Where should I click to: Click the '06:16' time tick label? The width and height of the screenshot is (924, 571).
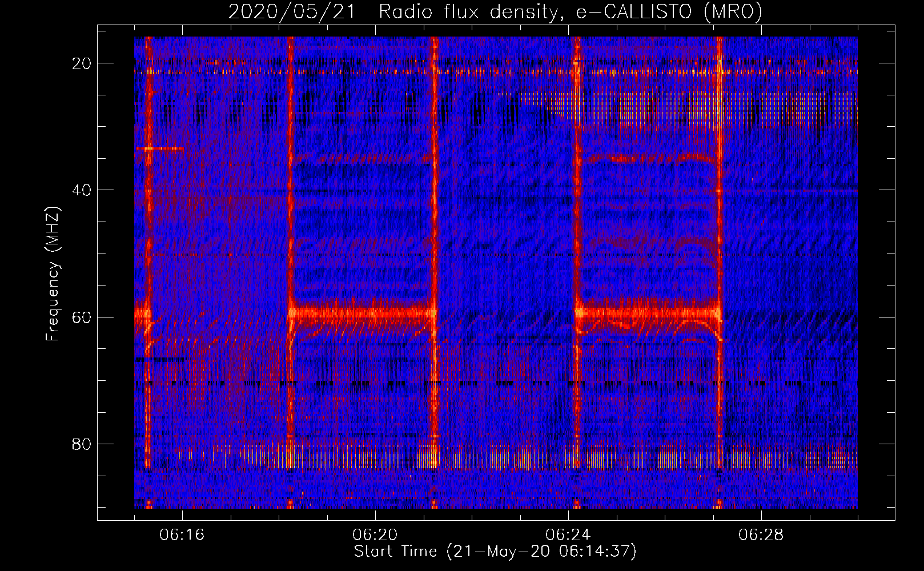coord(182,534)
